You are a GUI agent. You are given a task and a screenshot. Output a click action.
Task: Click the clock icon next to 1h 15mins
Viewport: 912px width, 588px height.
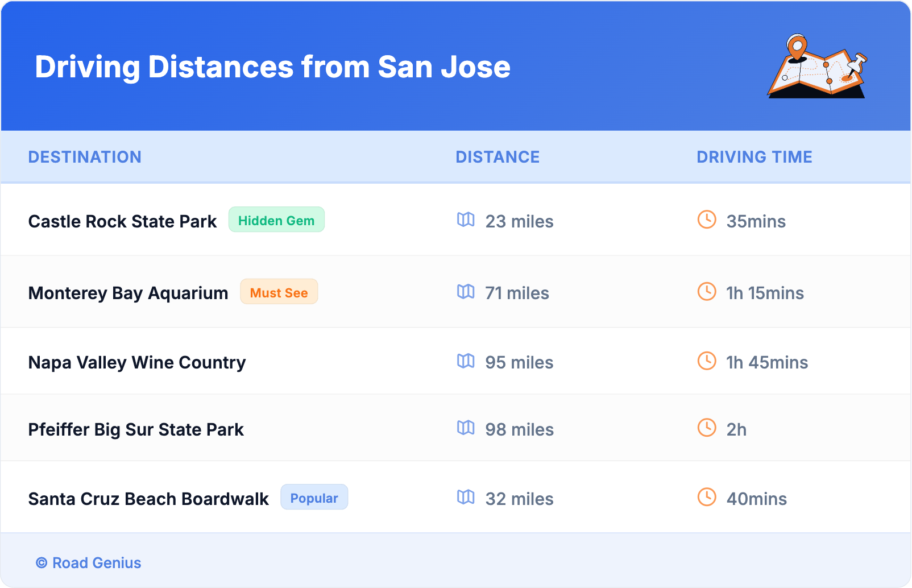[707, 292]
